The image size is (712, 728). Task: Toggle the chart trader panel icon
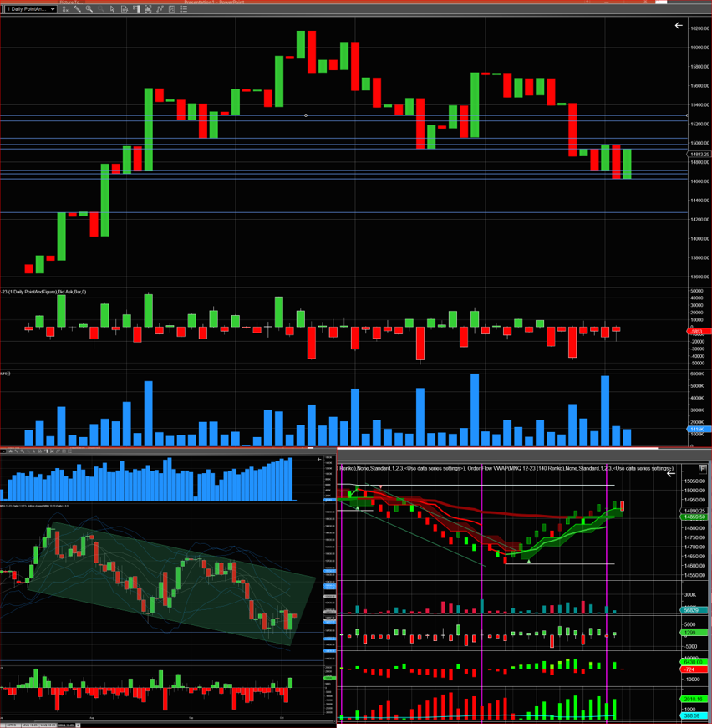coord(136,9)
